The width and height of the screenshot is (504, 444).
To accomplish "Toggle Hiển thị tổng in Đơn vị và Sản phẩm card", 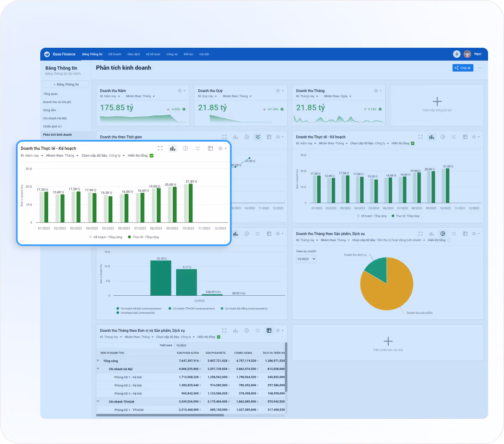I will (218, 337).
